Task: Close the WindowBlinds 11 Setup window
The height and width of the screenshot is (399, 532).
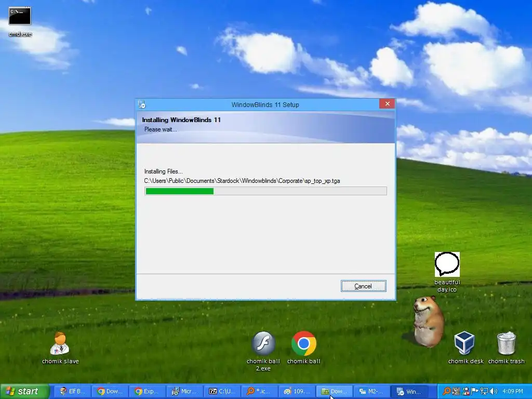Action: point(387,104)
